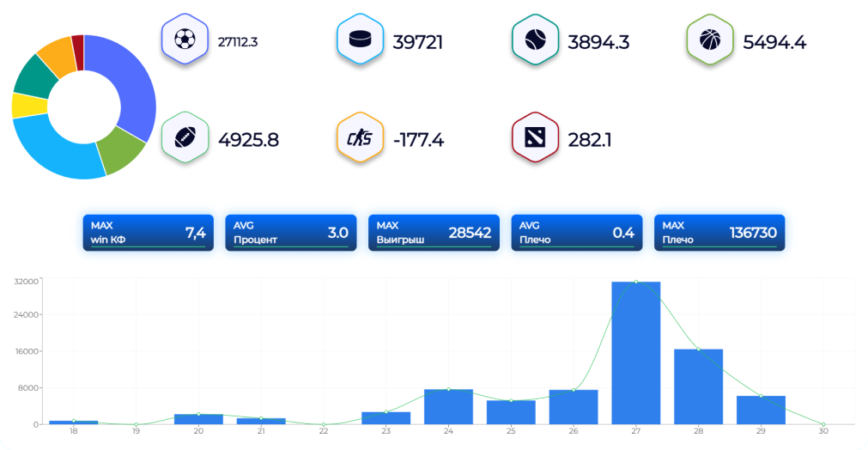Click the tennis ball hexagon icon

tap(536, 40)
